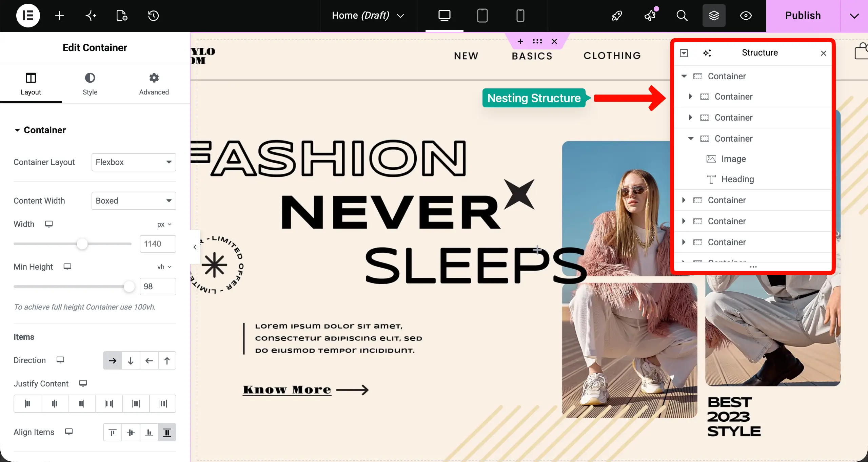Image resolution: width=868 pixels, height=462 pixels.
Task: Select the Heading item in Structure tree
Action: [x=737, y=179]
